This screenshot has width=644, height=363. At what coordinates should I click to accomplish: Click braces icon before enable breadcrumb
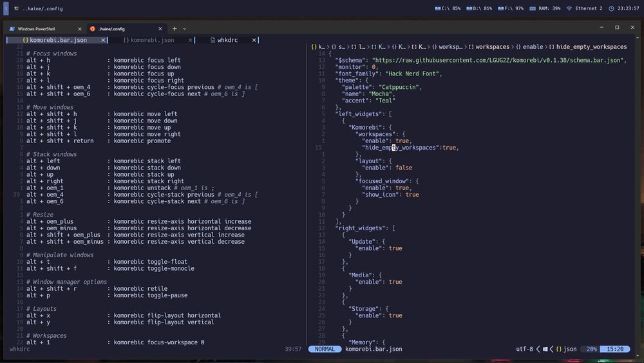point(518,47)
